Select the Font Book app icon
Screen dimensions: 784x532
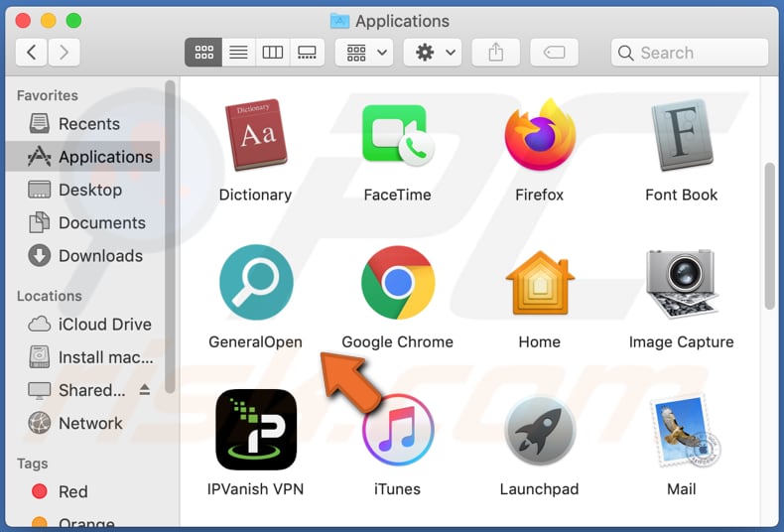682,135
